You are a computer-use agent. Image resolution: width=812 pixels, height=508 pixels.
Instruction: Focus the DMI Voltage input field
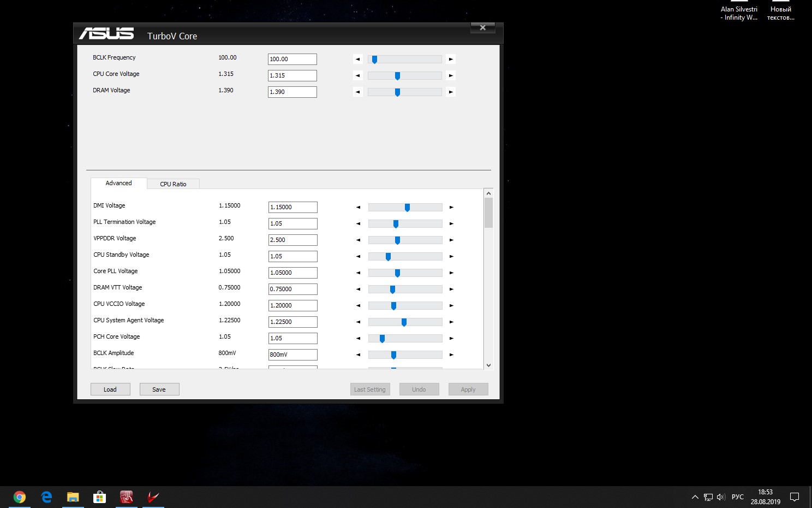click(x=293, y=207)
